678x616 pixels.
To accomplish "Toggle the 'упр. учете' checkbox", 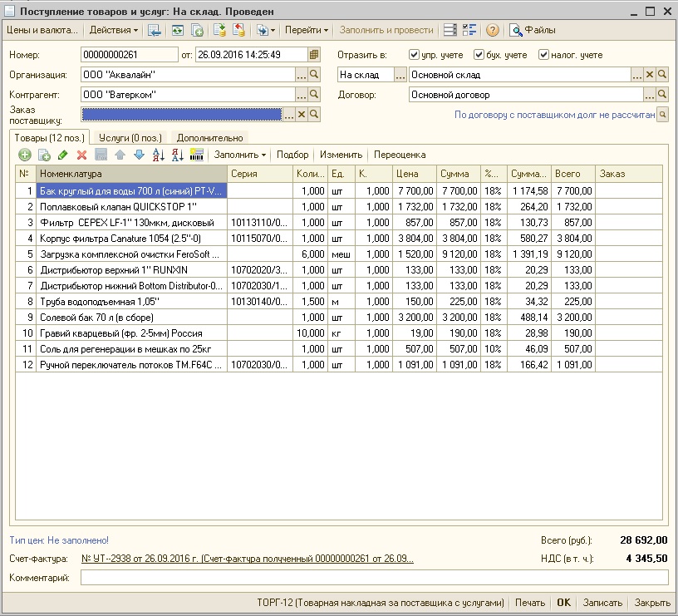I will pos(415,55).
